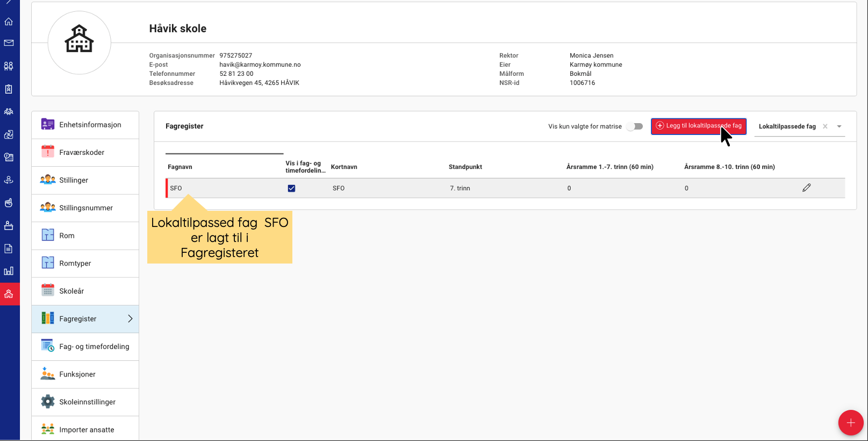The height and width of the screenshot is (441, 868).
Task: Open Fraværskoder menu item
Action: [85, 153]
